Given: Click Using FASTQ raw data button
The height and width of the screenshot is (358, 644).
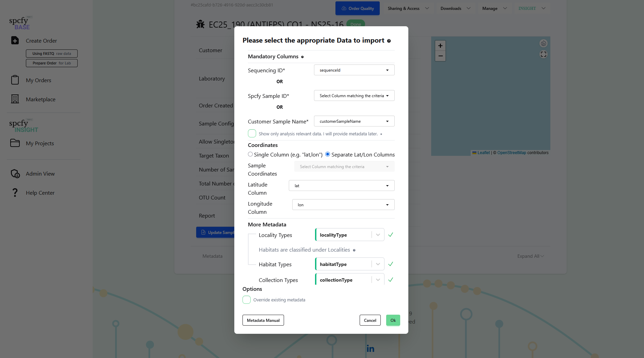Looking at the screenshot, I should [52, 54].
